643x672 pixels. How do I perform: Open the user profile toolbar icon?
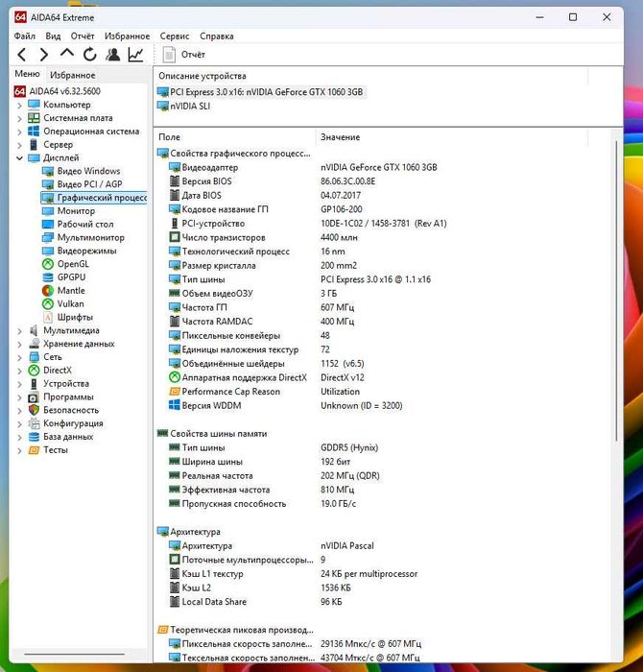(x=113, y=55)
